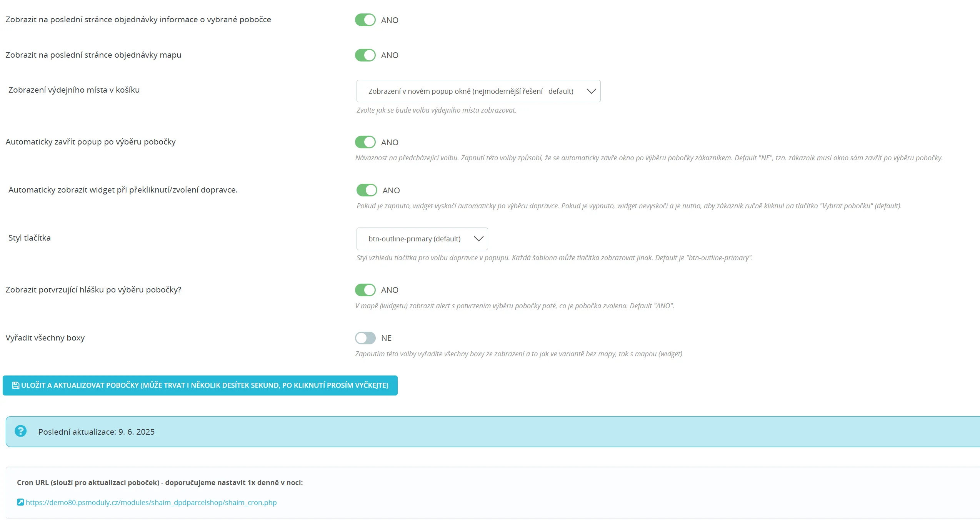This screenshot has height=520, width=980.
Task: Toggle show selected branch info on last page
Action: (365, 20)
